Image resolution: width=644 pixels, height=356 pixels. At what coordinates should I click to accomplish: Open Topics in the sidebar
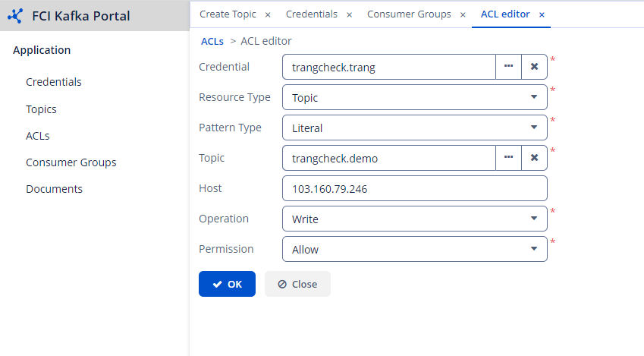pyautogui.click(x=41, y=109)
